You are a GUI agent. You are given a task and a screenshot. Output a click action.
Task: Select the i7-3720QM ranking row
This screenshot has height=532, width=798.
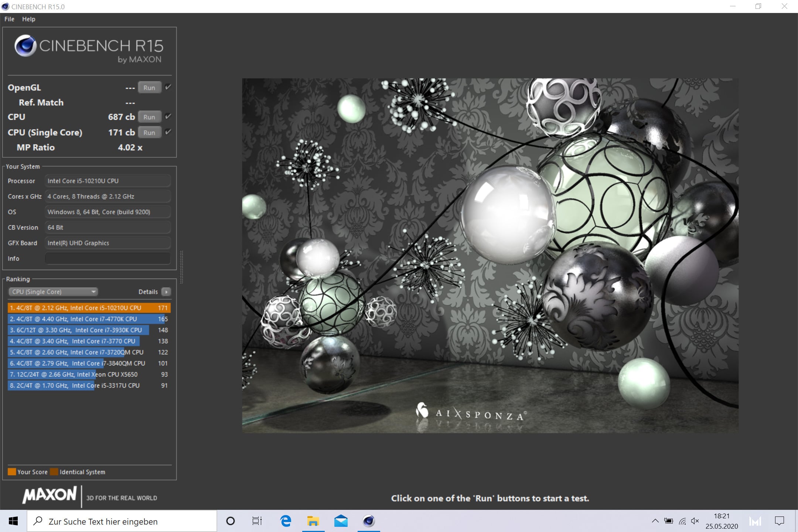tap(89, 352)
